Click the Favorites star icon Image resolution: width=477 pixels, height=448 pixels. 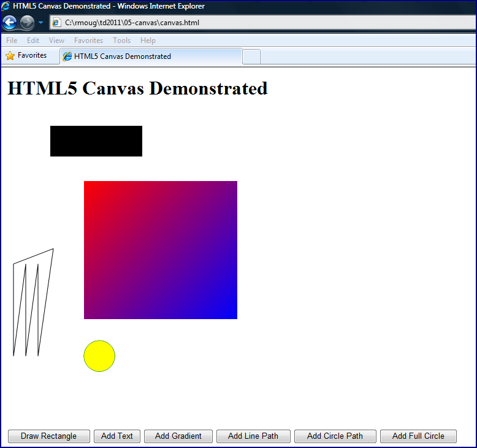[10, 55]
